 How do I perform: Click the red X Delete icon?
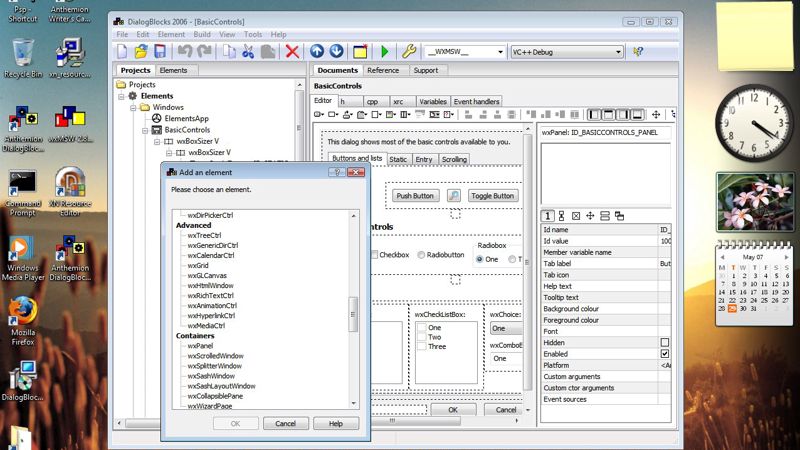[x=292, y=52]
